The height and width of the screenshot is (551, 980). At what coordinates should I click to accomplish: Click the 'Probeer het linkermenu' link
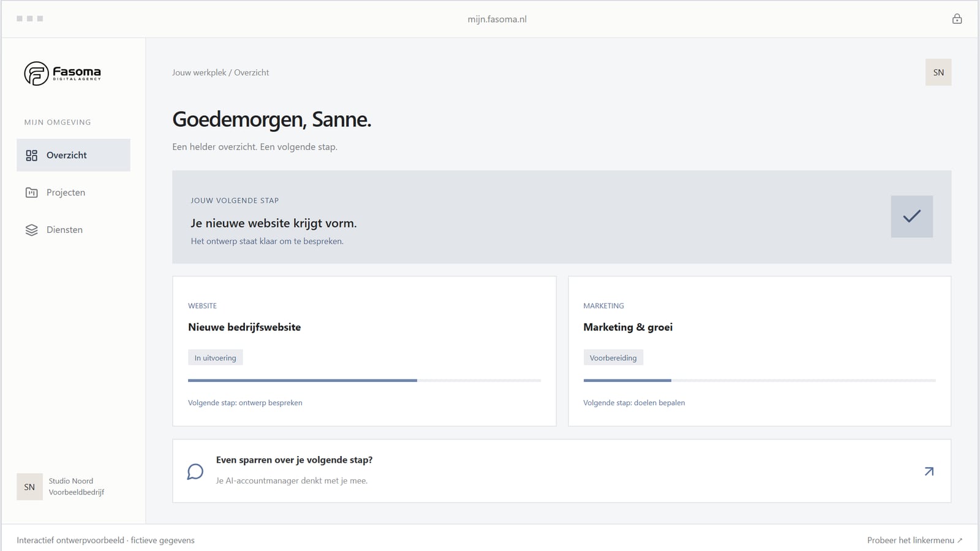coord(914,540)
